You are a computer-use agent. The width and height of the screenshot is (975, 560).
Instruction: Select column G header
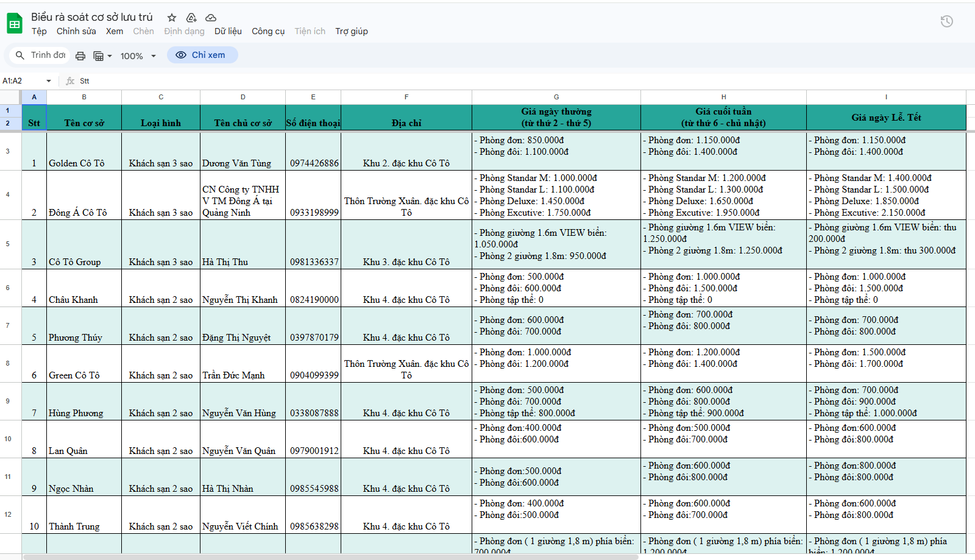click(556, 97)
